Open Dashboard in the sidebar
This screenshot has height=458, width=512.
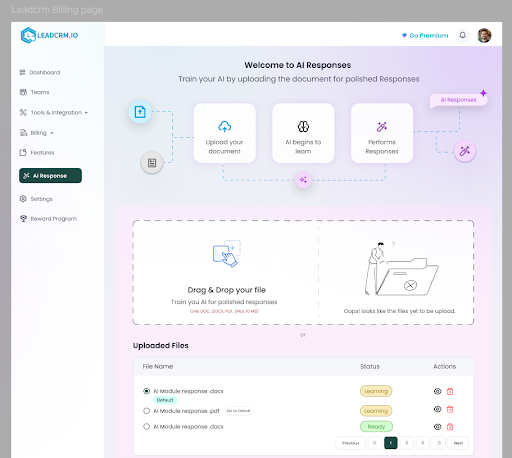[40, 72]
